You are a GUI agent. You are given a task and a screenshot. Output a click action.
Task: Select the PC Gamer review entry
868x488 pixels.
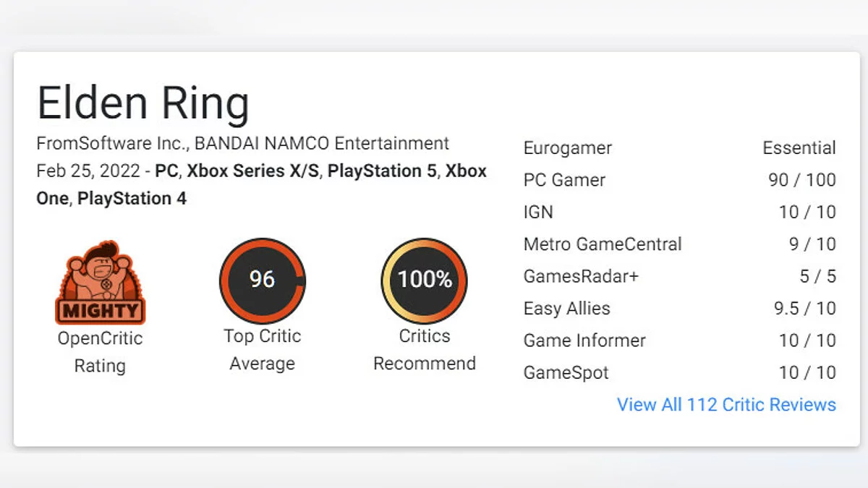(564, 180)
